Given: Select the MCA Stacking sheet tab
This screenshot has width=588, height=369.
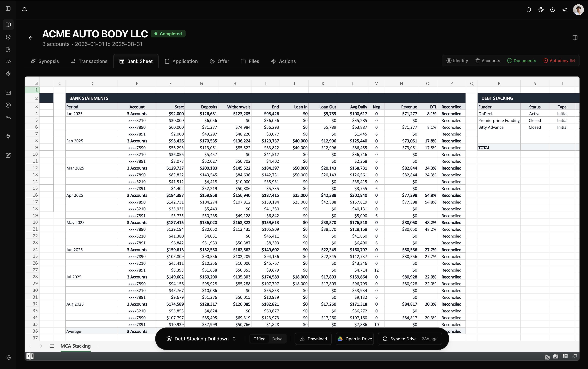Looking at the screenshot, I should (x=75, y=346).
